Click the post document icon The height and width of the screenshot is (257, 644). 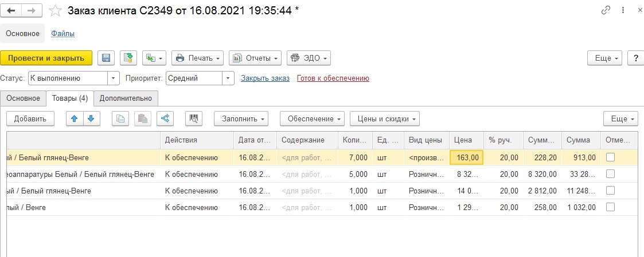pyautogui.click(x=128, y=58)
